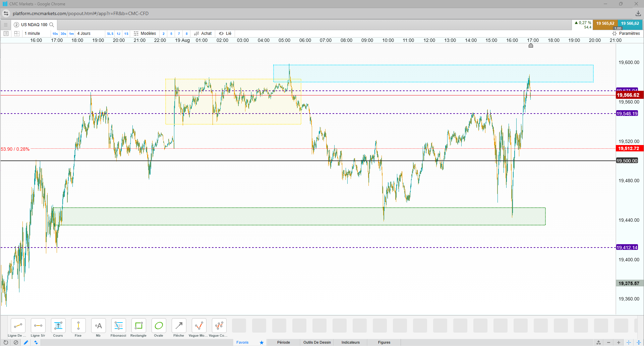The width and height of the screenshot is (644, 346).
Task: Click the zoom out minus icon
Action: coord(608,342)
